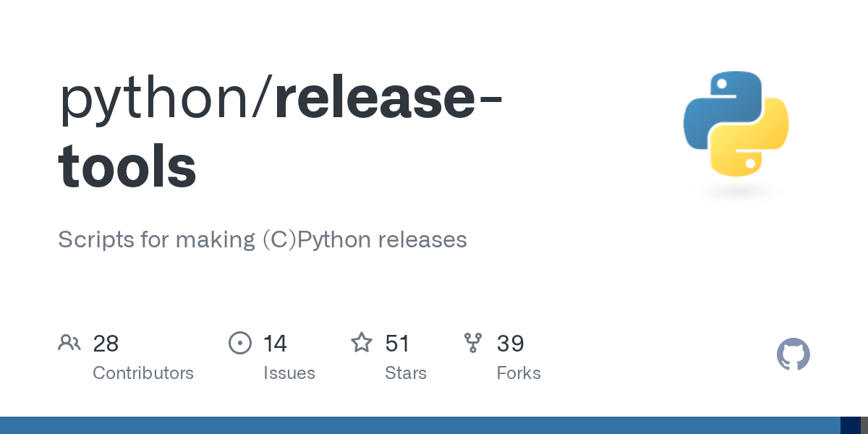Click the contributor count 28
Screen dimensions: 868x434
[x=106, y=344]
